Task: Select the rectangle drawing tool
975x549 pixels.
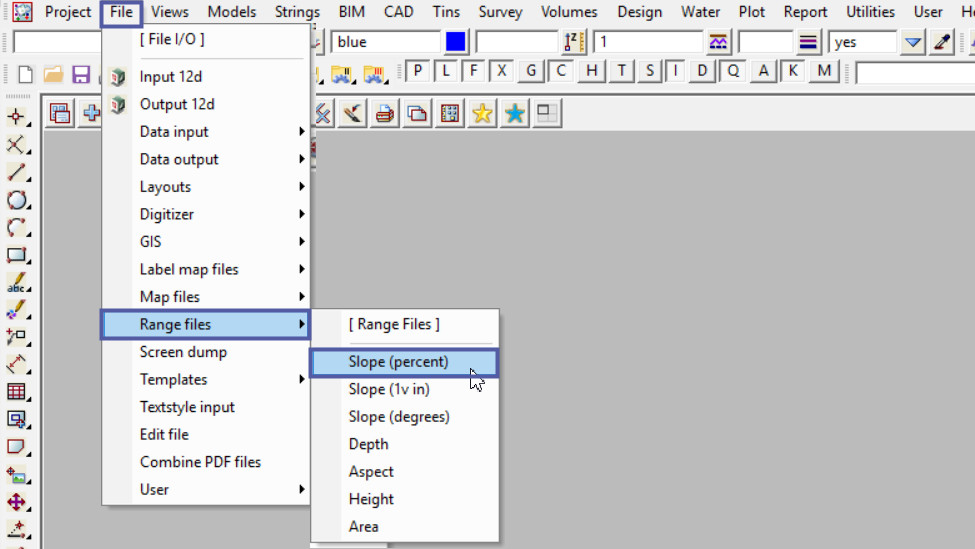Action: coord(17,255)
